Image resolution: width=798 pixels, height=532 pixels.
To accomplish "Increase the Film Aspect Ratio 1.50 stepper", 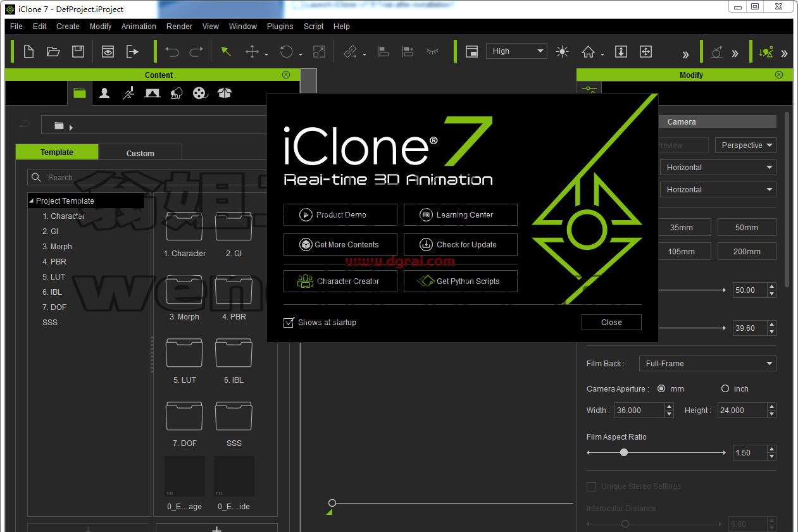I will pos(771,449).
